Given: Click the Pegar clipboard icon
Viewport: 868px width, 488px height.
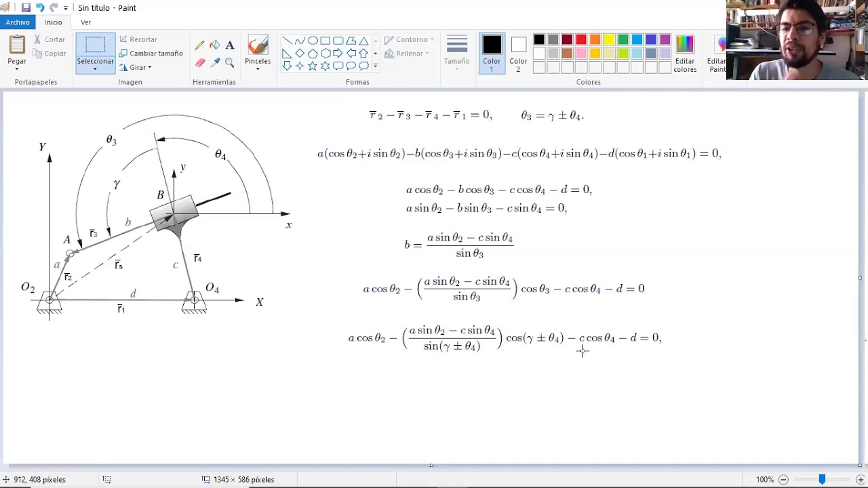Looking at the screenshot, I should (x=17, y=45).
